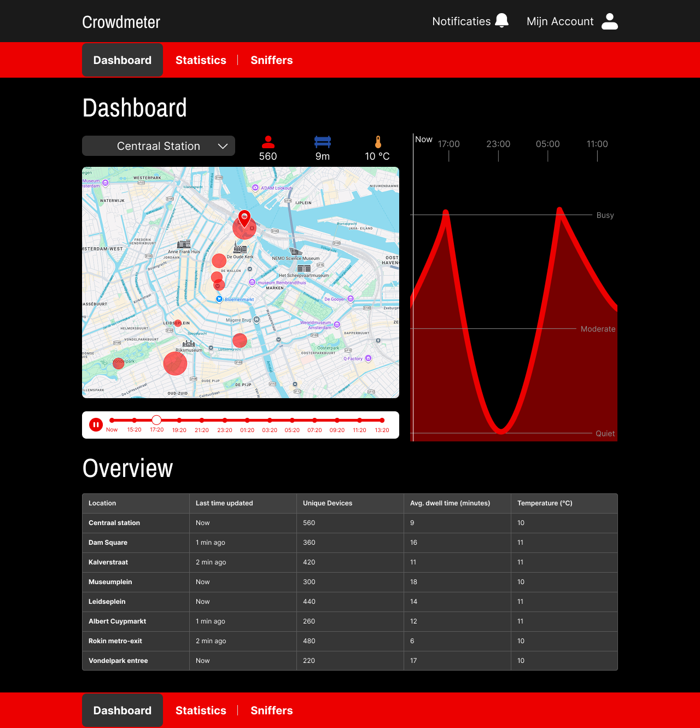Click the timeline slider handle at 17:20
The width and height of the screenshot is (700, 728).
click(156, 420)
